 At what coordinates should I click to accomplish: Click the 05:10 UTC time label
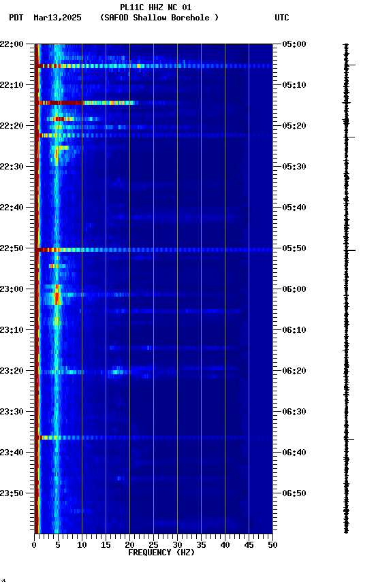pos(294,85)
